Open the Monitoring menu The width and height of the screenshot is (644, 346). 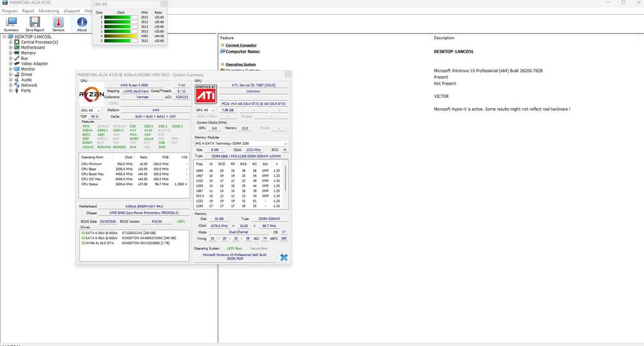coord(49,11)
